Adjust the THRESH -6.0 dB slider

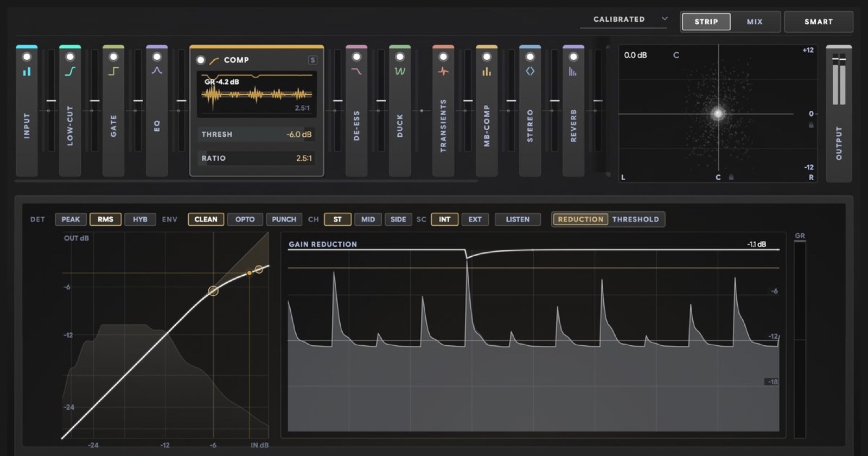(256, 134)
